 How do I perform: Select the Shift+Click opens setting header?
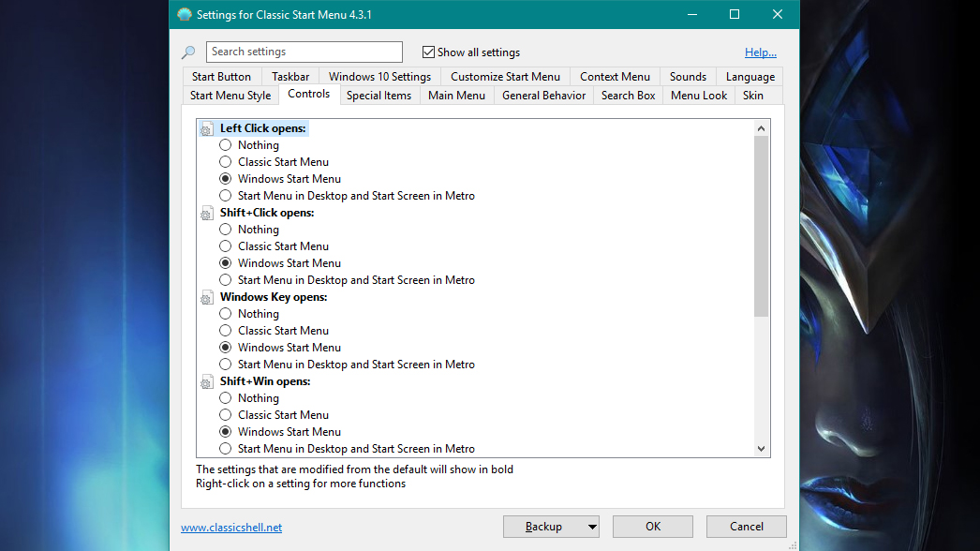(x=267, y=213)
